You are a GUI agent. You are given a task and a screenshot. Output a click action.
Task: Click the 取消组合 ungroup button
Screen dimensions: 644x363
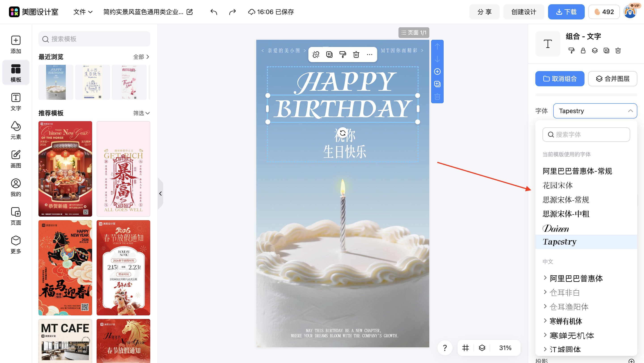tap(560, 79)
